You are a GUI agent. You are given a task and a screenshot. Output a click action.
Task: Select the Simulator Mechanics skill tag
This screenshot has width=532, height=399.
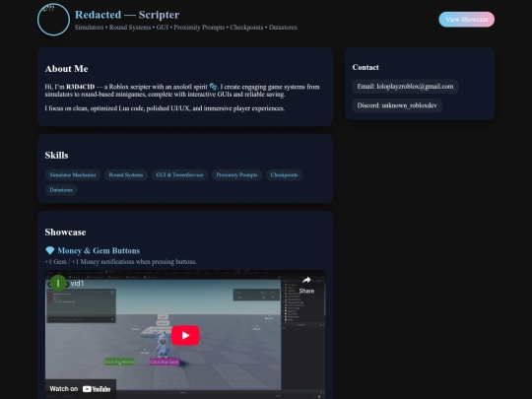click(73, 175)
